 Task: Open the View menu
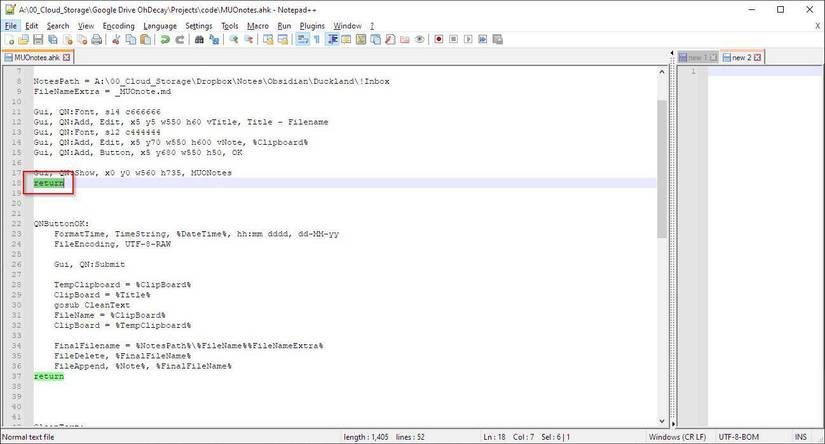(86, 26)
